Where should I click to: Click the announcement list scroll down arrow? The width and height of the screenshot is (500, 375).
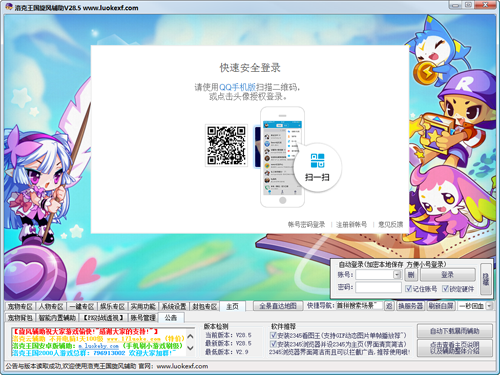(x=190, y=348)
